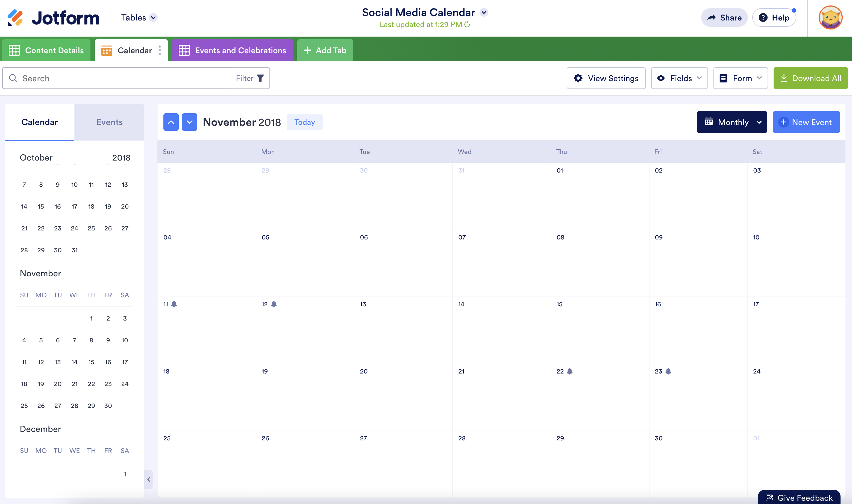Click the Jotform logo icon
The image size is (852, 504).
[15, 18]
